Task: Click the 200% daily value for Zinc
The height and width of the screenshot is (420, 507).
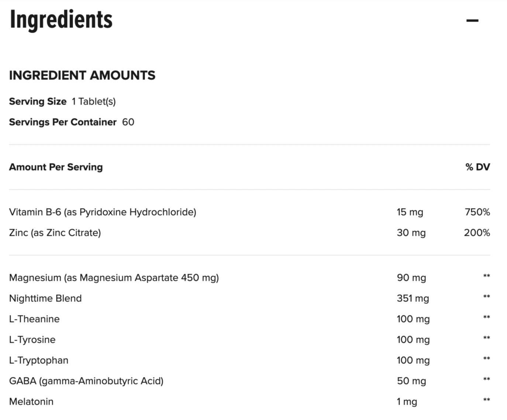Action: [x=477, y=233]
